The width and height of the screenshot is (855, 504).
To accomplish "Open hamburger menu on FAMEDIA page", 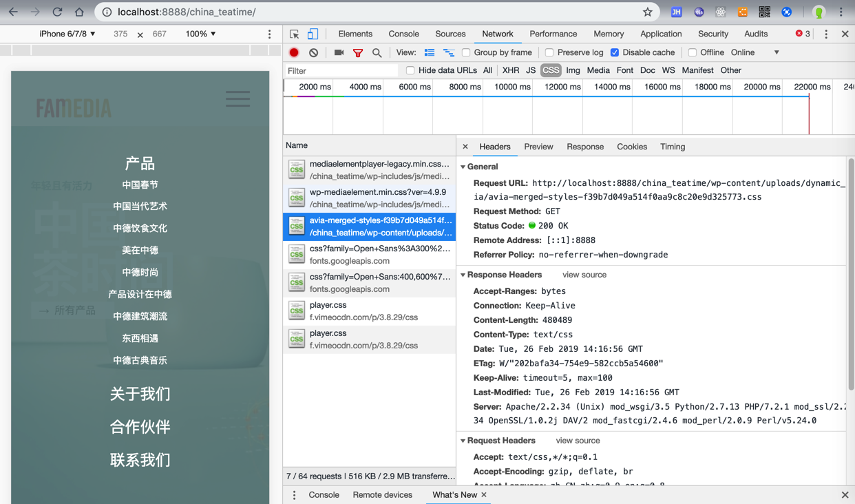I will pyautogui.click(x=237, y=98).
